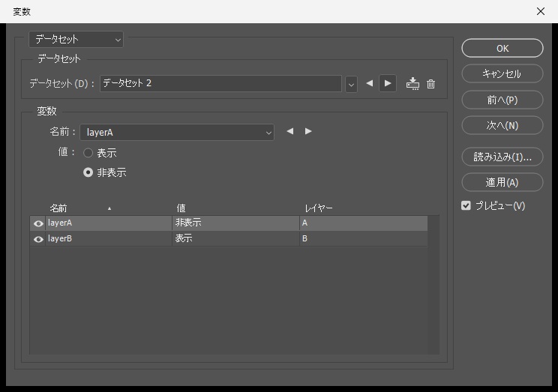Viewport: 558px width, 392px height.
Task: Toggle the プレビュー(V) checkbox
Action: click(466, 205)
